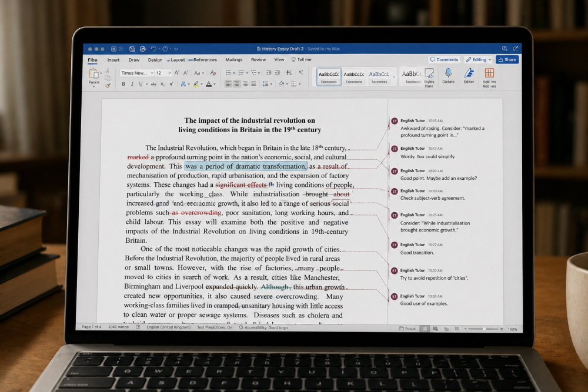Image resolution: width=588 pixels, height=392 pixels.
Task: Click the Cut scissors icon
Action: click(108, 71)
